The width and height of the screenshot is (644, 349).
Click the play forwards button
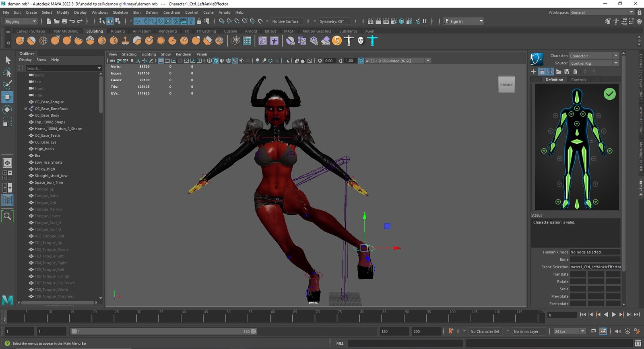tap(614, 315)
